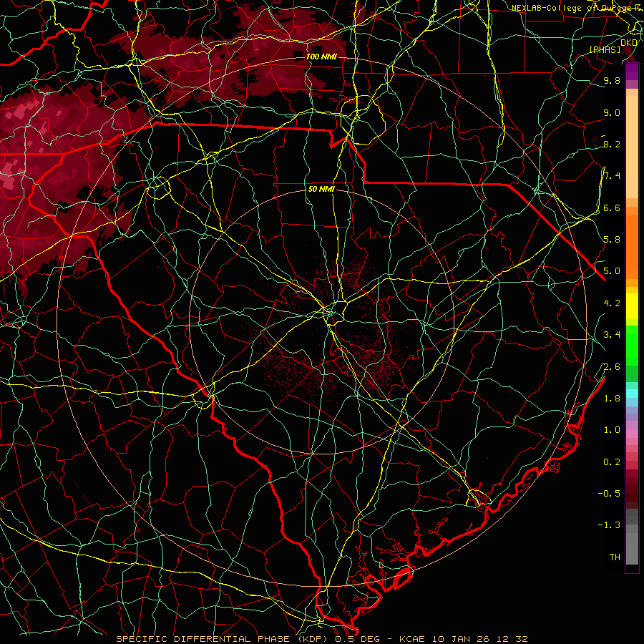Pick the bright green segment of the color scale
The width and height of the screenshot is (644, 644).
(632, 345)
